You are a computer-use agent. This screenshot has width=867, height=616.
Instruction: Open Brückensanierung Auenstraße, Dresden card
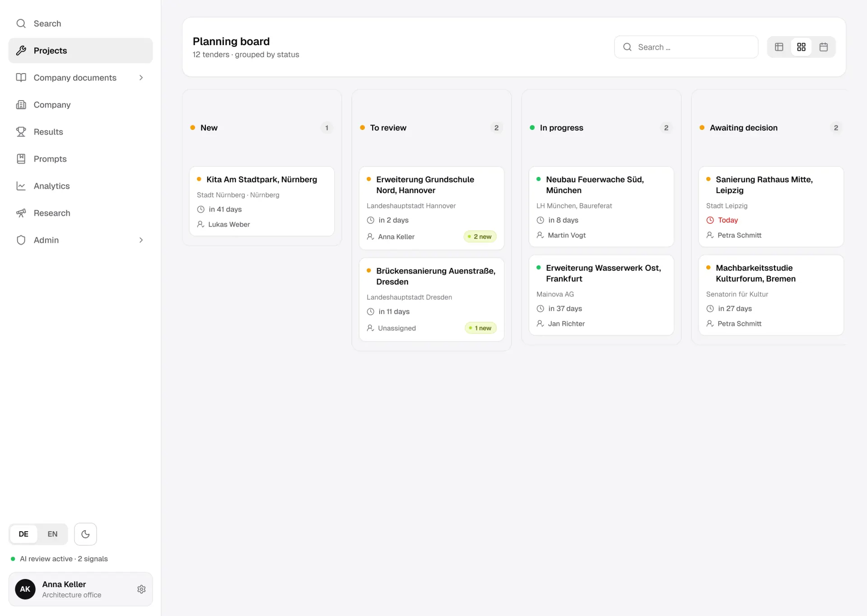(x=432, y=300)
